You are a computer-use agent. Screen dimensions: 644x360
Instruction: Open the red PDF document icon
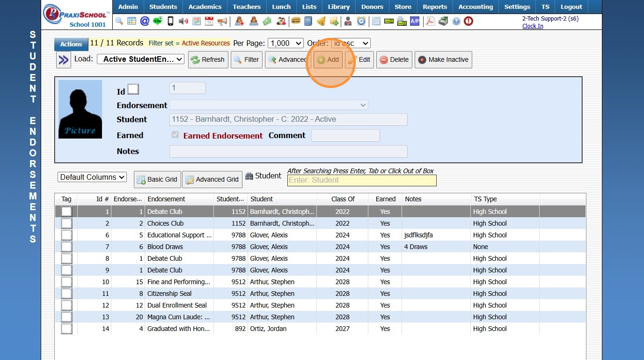(430, 21)
